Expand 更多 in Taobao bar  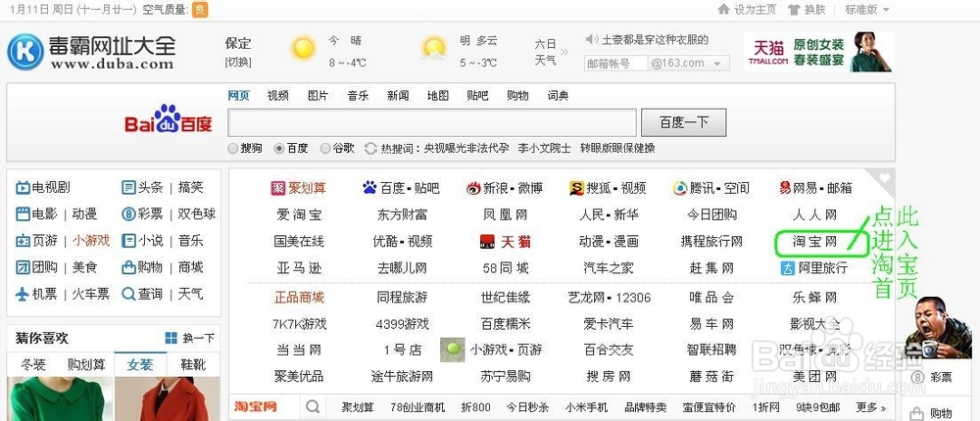(x=871, y=407)
